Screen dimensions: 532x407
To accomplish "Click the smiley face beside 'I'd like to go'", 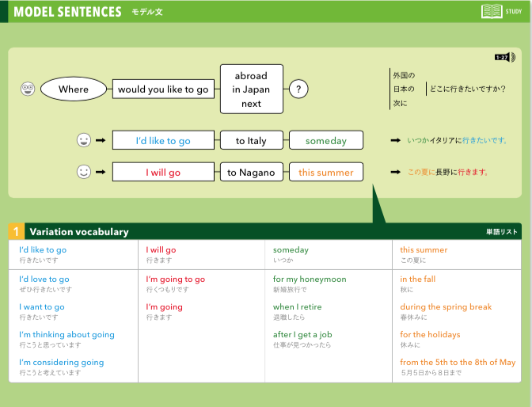I will pos(84,140).
